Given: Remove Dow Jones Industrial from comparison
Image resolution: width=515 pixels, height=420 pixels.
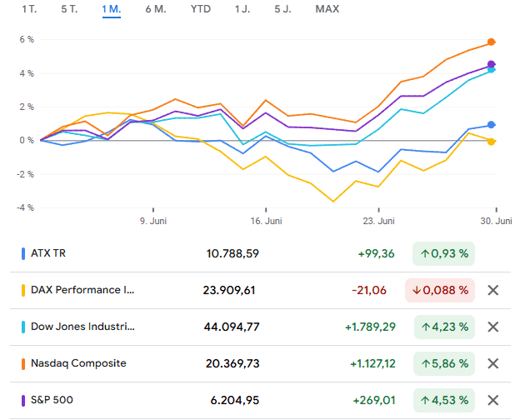Looking at the screenshot, I should click(493, 327).
